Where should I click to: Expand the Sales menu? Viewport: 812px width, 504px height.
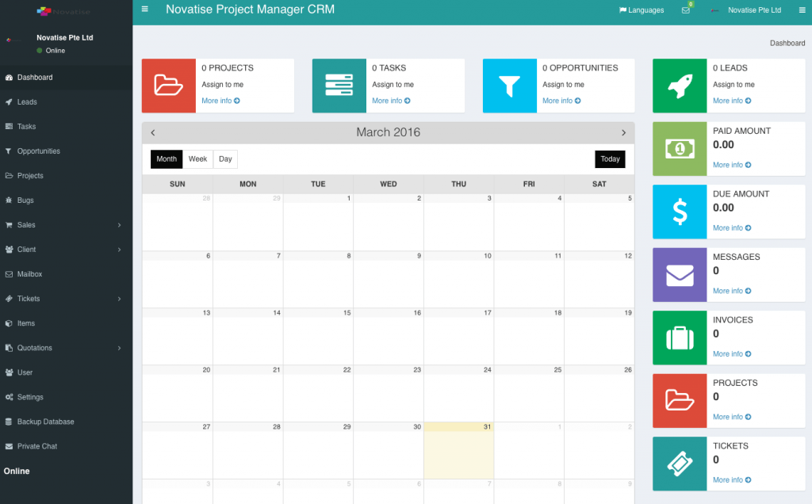click(x=26, y=224)
